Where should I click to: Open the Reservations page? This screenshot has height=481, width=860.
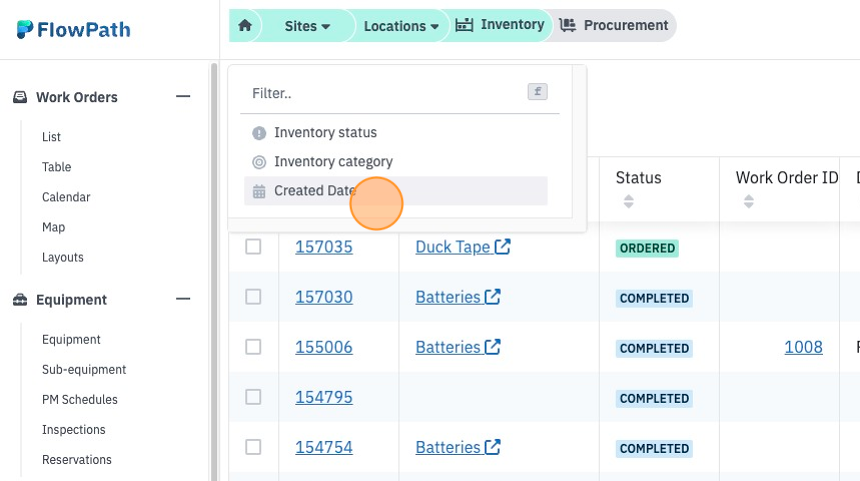click(77, 460)
